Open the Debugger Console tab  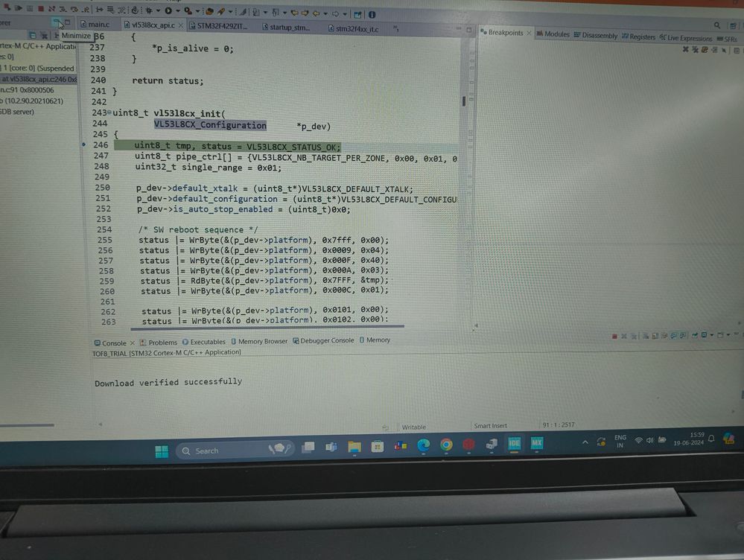point(323,340)
